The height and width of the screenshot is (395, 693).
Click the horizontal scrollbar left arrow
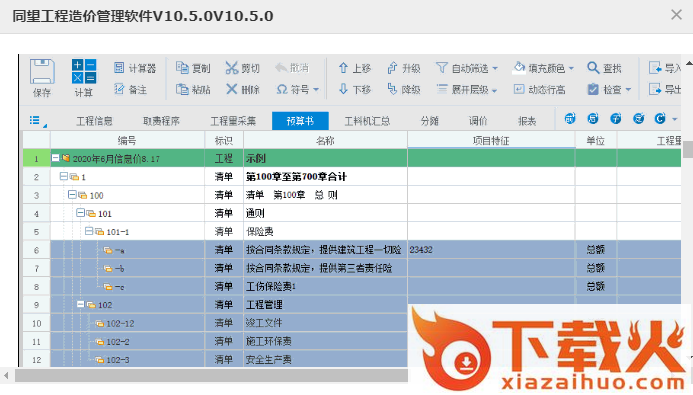tap(6, 376)
